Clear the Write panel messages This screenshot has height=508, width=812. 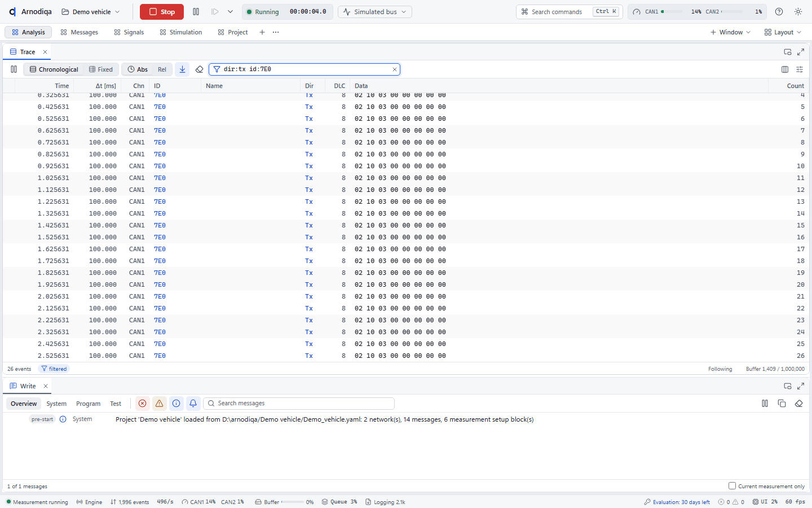(798, 404)
